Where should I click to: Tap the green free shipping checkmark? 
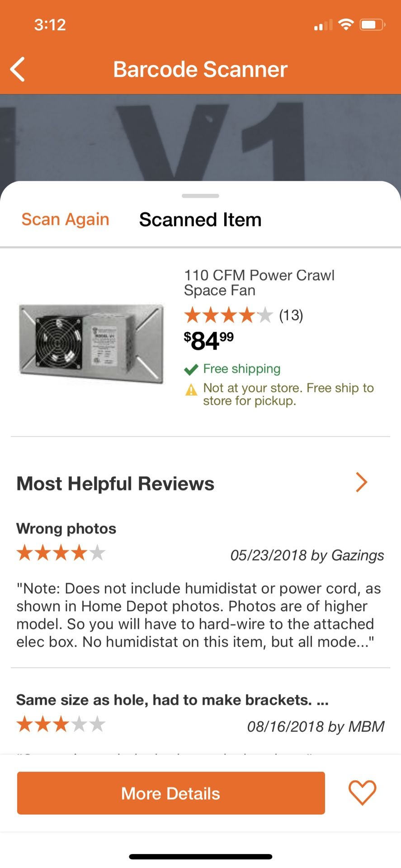(x=191, y=370)
